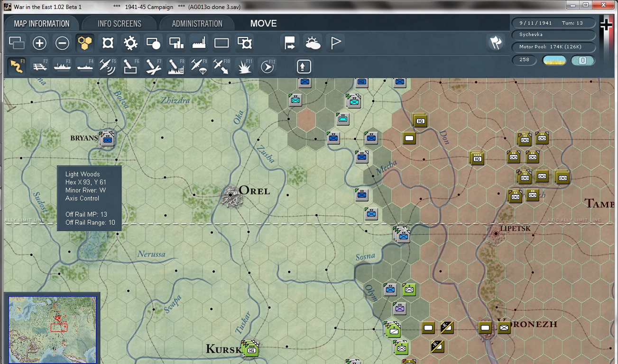Click the 'Minor River: W' tooltip text
Screen dimensions: 618x364
86,190
